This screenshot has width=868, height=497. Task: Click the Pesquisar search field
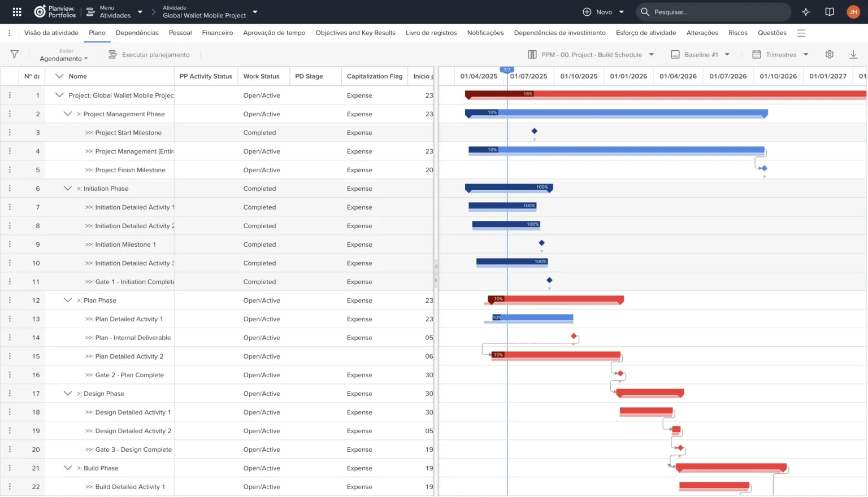click(714, 12)
